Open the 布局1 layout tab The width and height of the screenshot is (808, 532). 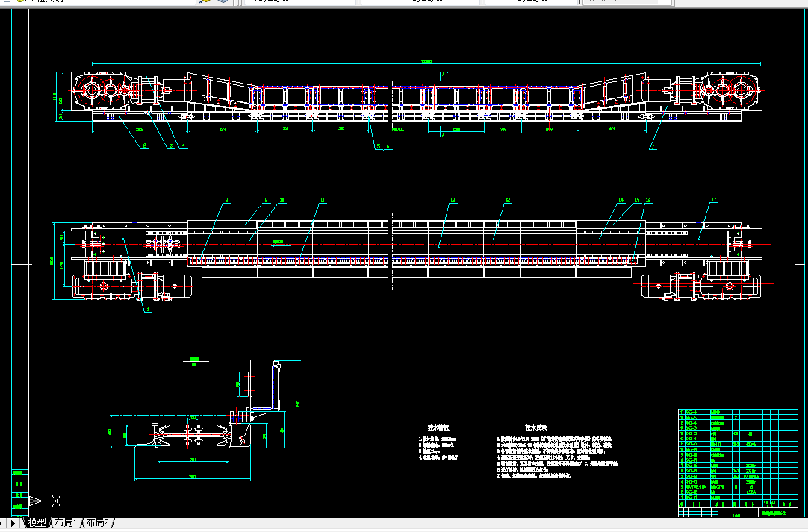pyautogui.click(x=66, y=523)
